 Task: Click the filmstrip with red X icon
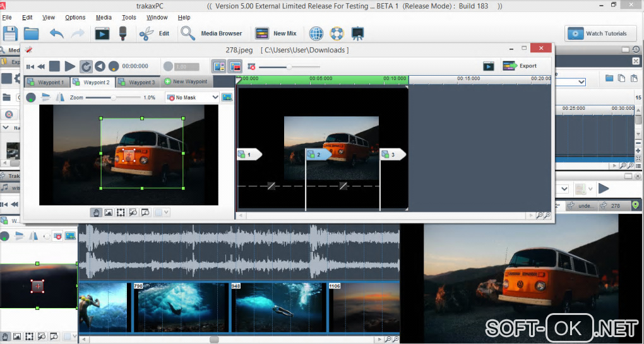coord(251,66)
